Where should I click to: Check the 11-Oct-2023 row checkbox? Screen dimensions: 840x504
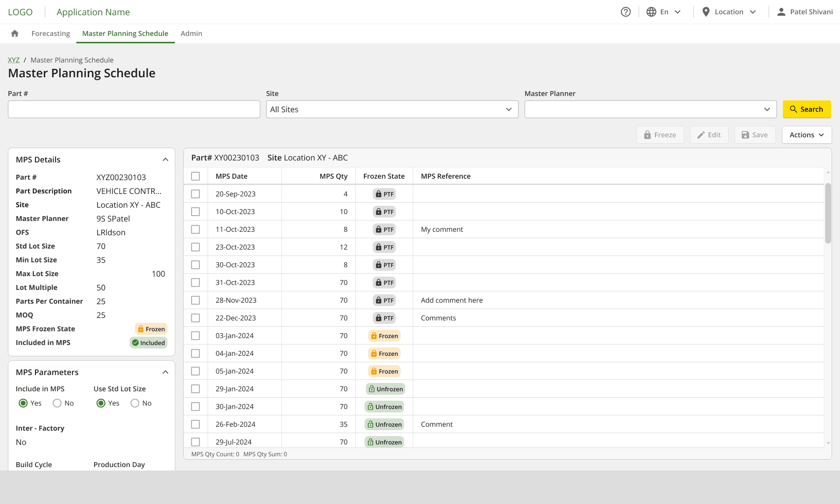[195, 229]
